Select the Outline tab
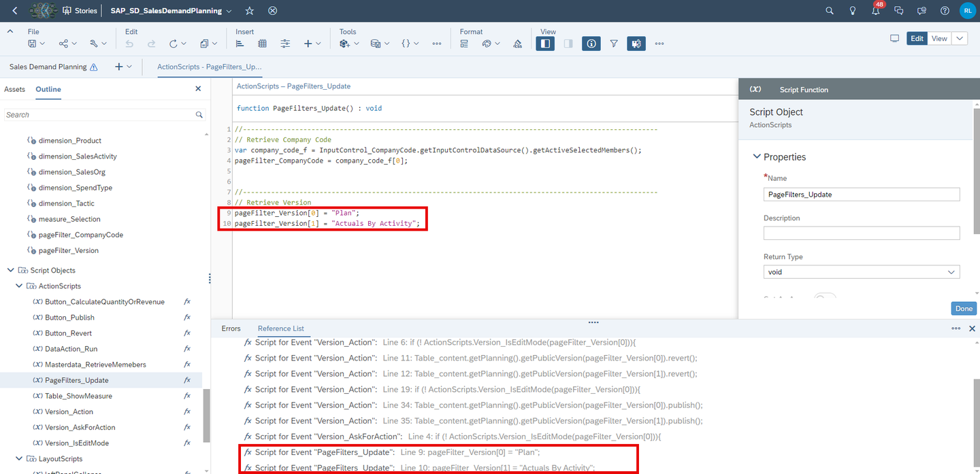Viewport: 980px width, 474px height. coord(48,89)
